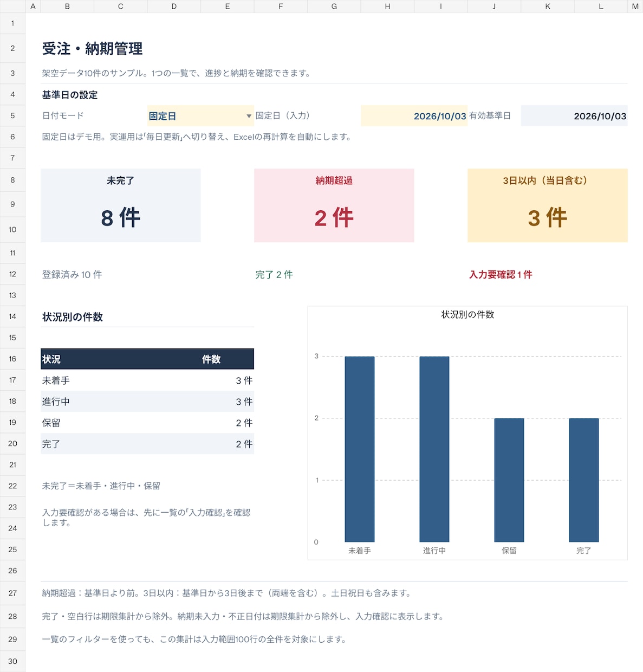Select column K header
The image size is (643, 672).
[x=548, y=7]
